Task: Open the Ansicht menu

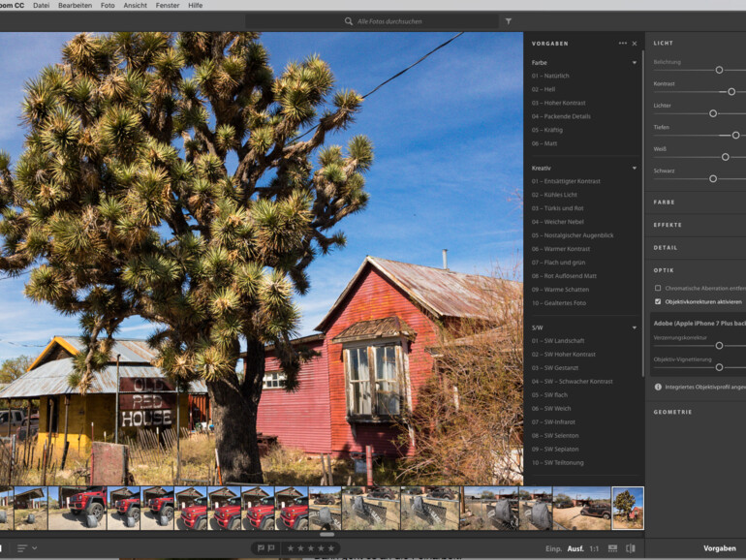Action: (x=135, y=5)
